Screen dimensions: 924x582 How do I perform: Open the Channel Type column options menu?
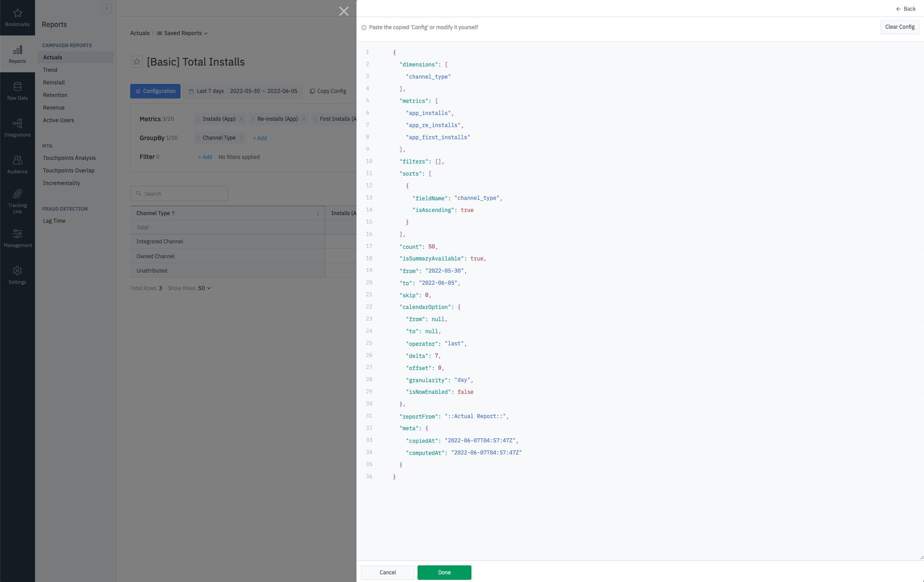coord(318,214)
